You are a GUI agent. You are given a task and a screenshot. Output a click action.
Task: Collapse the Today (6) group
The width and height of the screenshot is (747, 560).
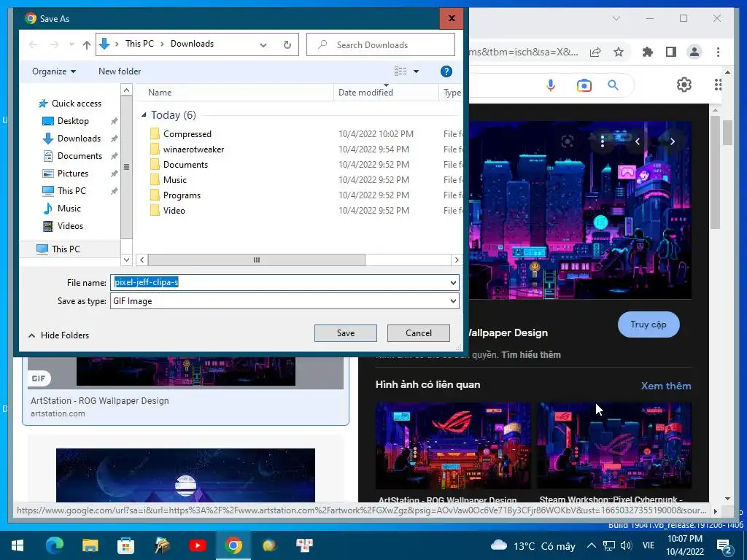(x=144, y=114)
